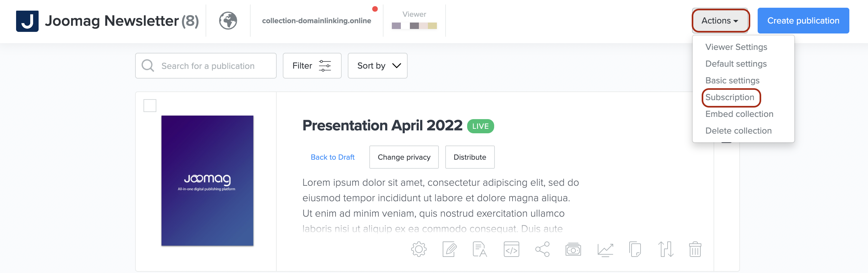Image resolution: width=868 pixels, height=273 pixels.
Task: Click the Back to Draft link
Action: pyautogui.click(x=332, y=157)
